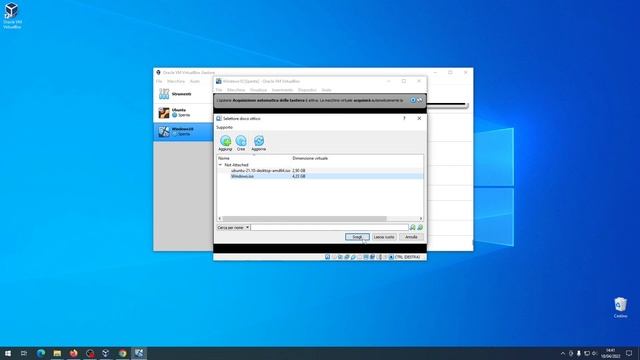Switch to VirtualBox Manager taskbar icon

(106, 353)
